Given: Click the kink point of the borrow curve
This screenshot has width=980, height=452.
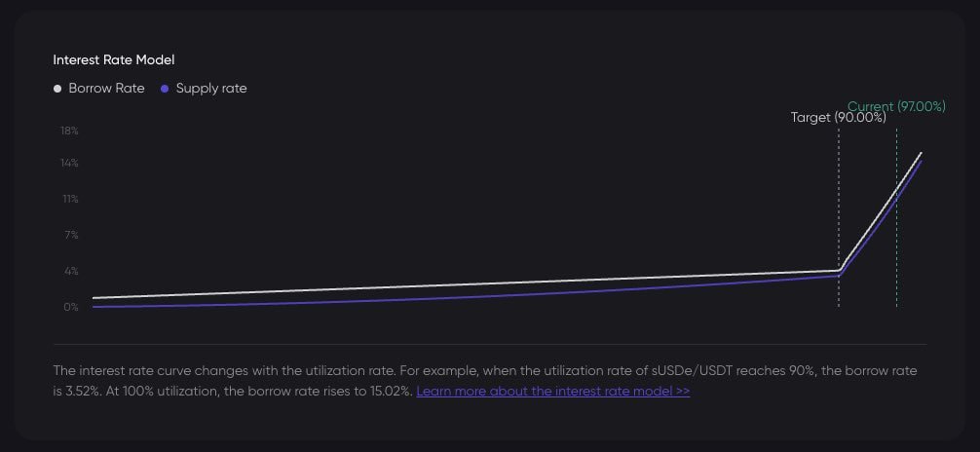Looking at the screenshot, I should point(840,270).
